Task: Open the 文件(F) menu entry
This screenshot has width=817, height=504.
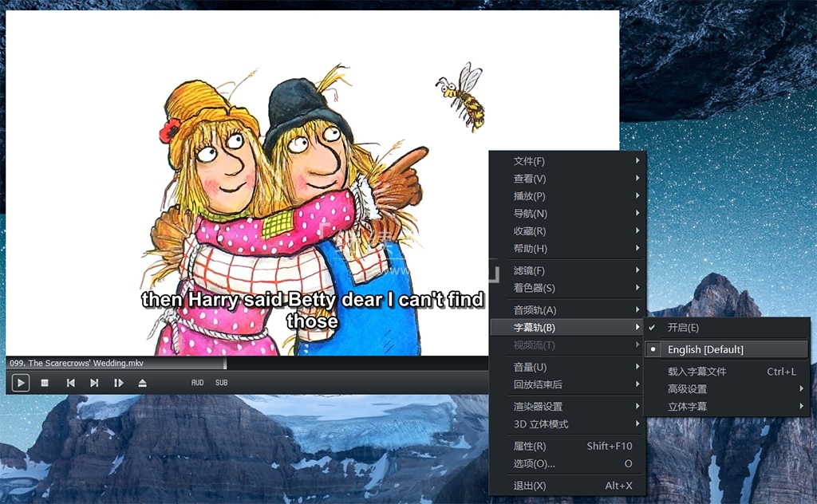Action: coord(530,161)
